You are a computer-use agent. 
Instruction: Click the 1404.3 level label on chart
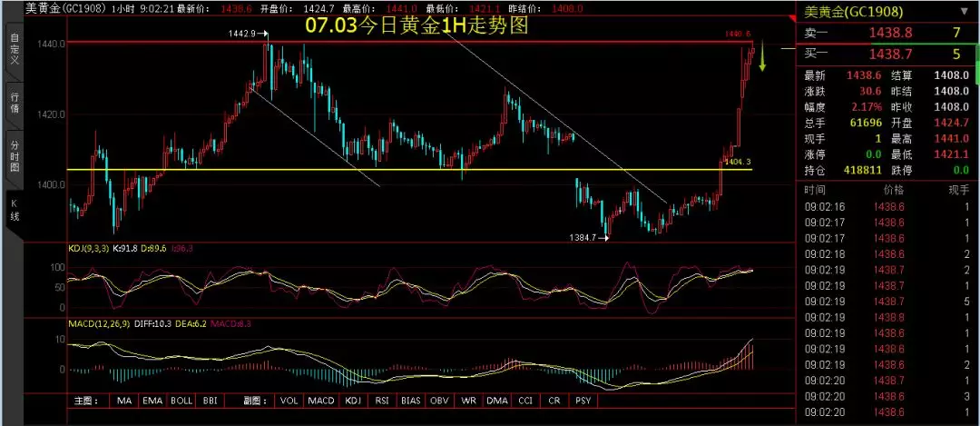(x=737, y=162)
